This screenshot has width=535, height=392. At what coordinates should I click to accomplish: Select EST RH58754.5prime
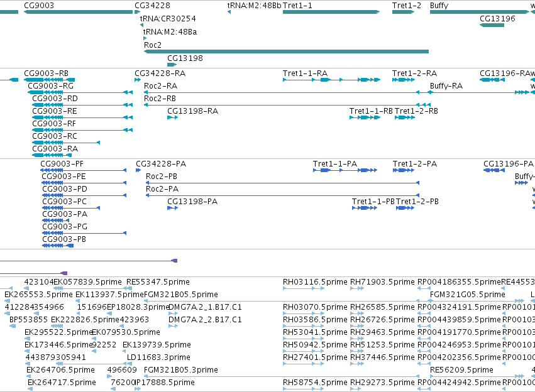pyautogui.click(x=315, y=383)
